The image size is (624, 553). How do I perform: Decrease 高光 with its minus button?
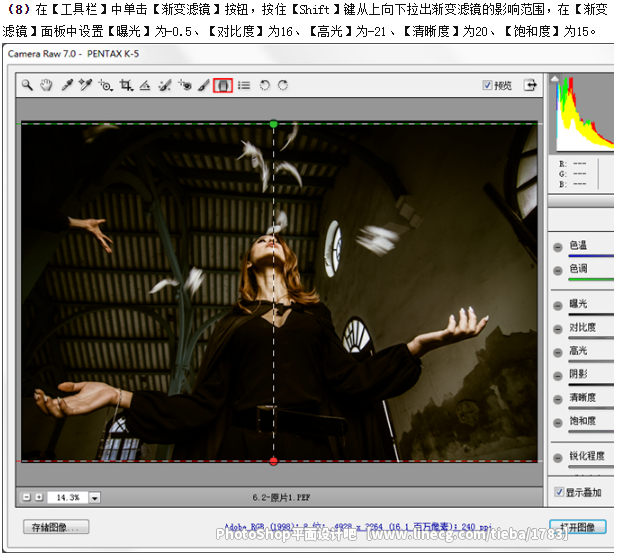(558, 353)
